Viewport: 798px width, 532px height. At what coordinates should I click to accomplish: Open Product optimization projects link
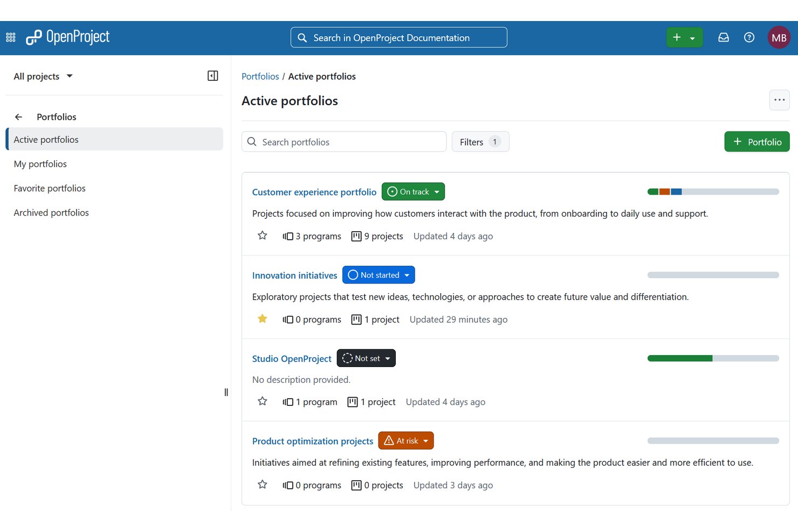[x=313, y=441]
